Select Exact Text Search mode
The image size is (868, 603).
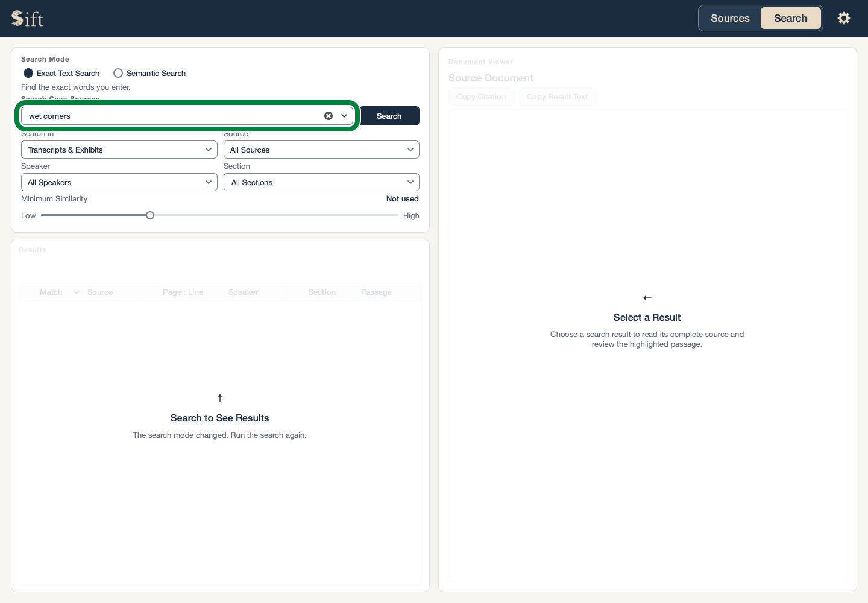pyautogui.click(x=61, y=73)
